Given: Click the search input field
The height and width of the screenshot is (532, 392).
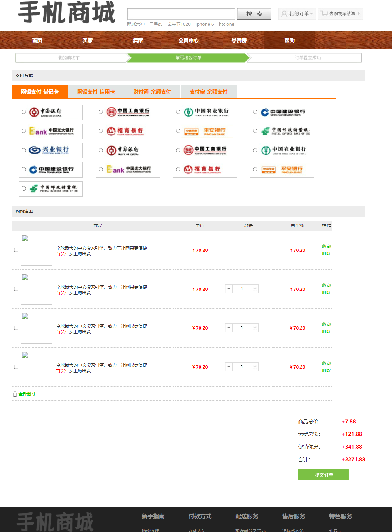Looking at the screenshot, I should point(181,14).
